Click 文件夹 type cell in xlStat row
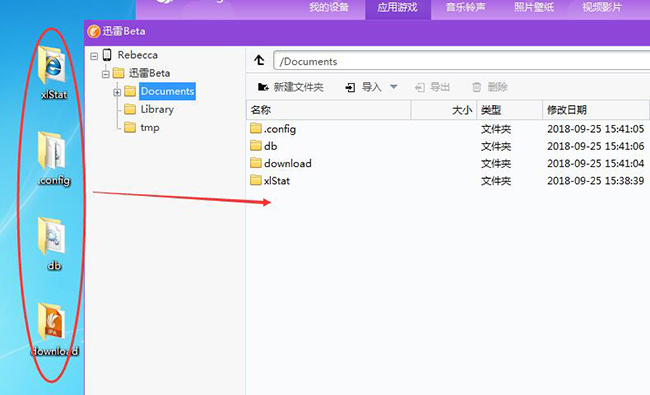650x395 pixels. 496,181
